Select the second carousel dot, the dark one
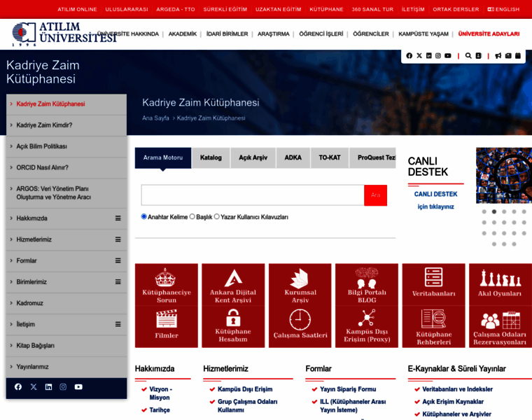Image resolution: width=532 pixels, height=420 pixels. point(494,211)
